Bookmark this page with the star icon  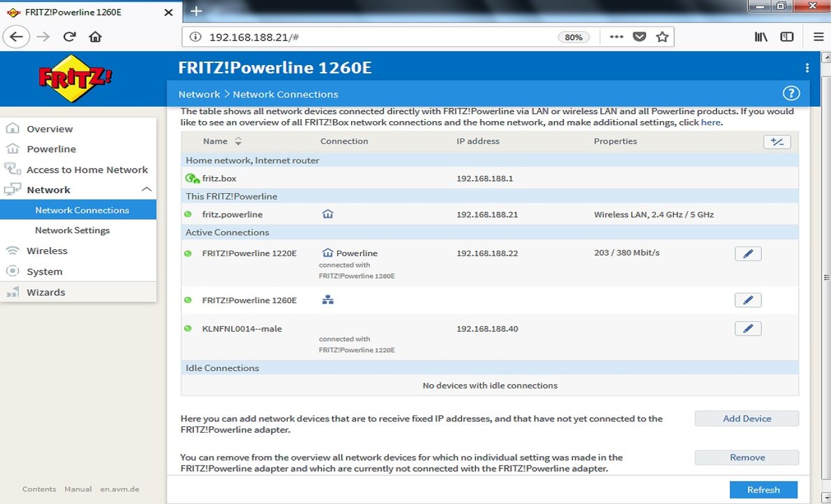(x=662, y=37)
